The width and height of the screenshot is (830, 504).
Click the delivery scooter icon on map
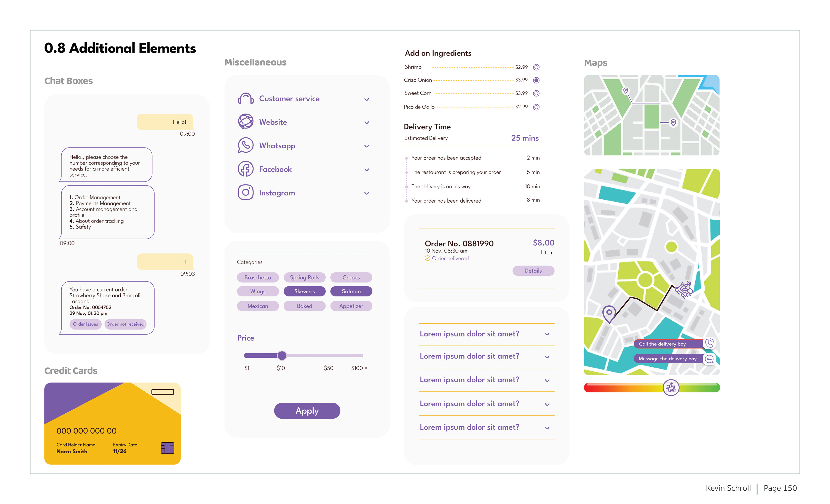tap(684, 289)
